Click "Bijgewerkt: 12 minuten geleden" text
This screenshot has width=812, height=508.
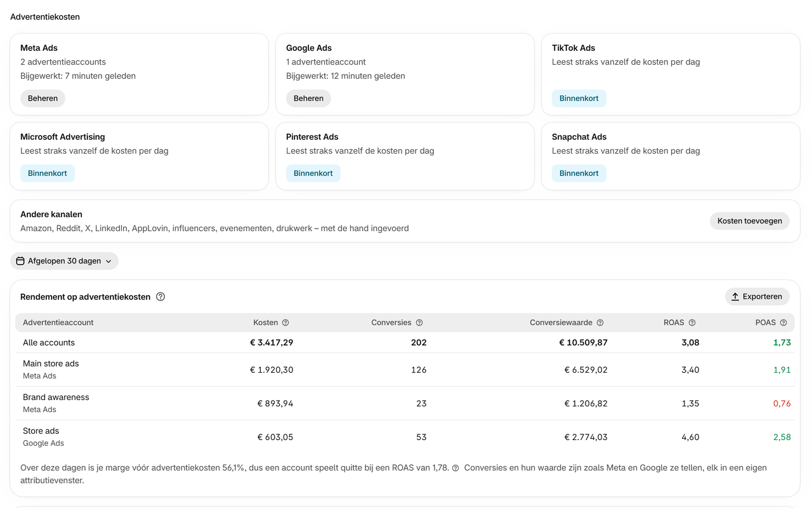point(346,76)
